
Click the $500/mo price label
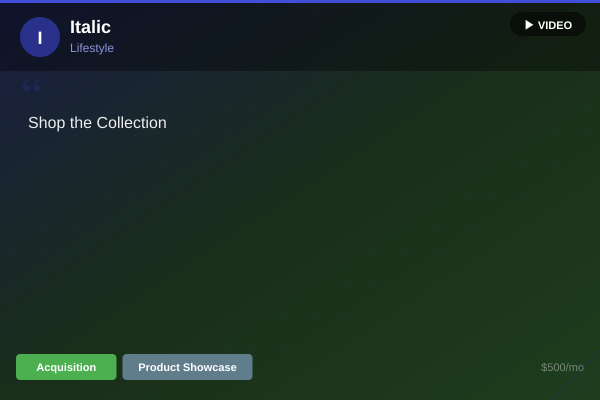tap(562, 367)
